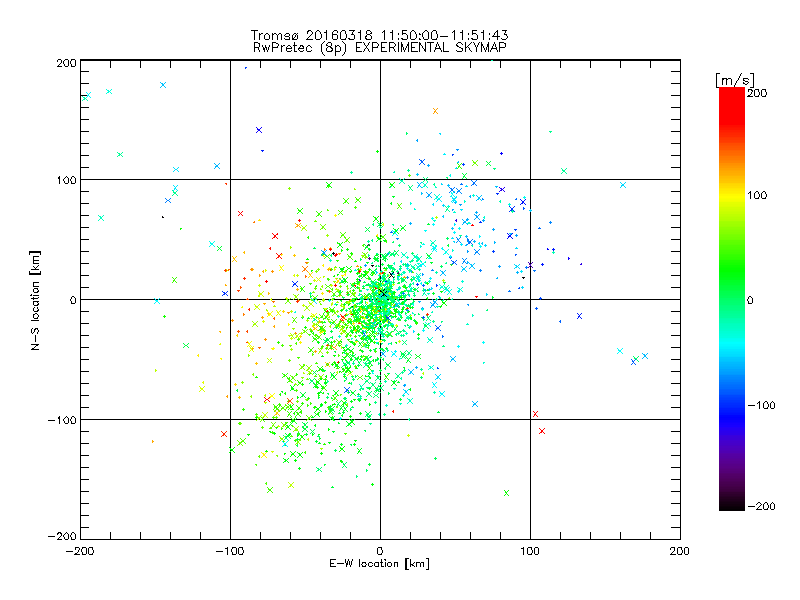The height and width of the screenshot is (600, 800).
Task: Click the 'E-W location [km]' axis label
Action: tap(379, 563)
